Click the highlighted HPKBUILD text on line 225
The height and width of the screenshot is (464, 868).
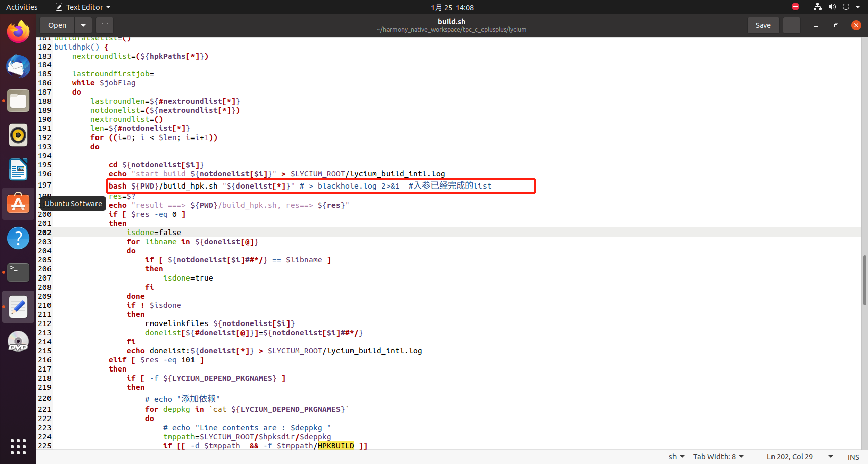[336, 446]
